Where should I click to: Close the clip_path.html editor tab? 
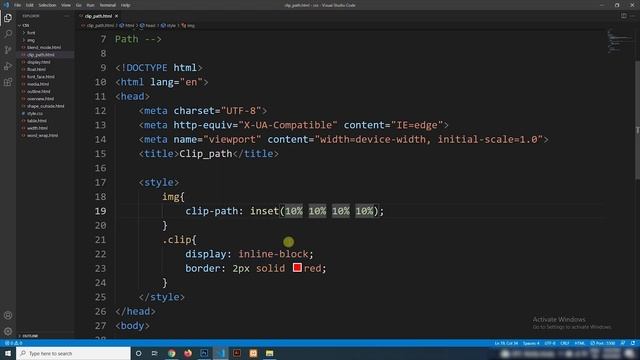[116, 16]
